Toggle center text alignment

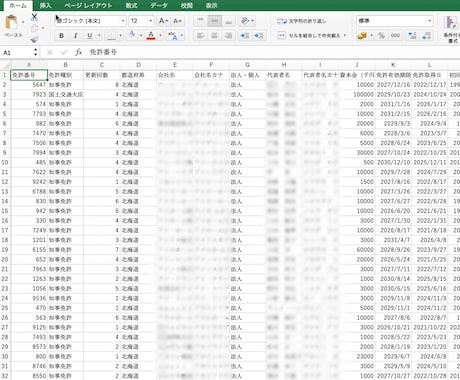tap(214, 35)
